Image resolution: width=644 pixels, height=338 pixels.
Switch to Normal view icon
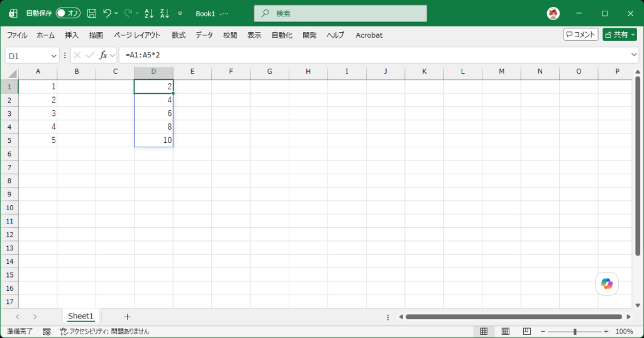click(484, 332)
